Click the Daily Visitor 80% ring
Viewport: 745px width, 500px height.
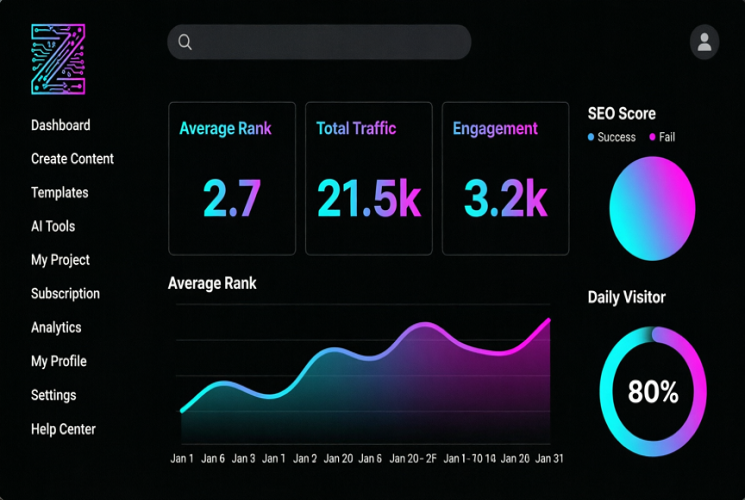pos(653,392)
